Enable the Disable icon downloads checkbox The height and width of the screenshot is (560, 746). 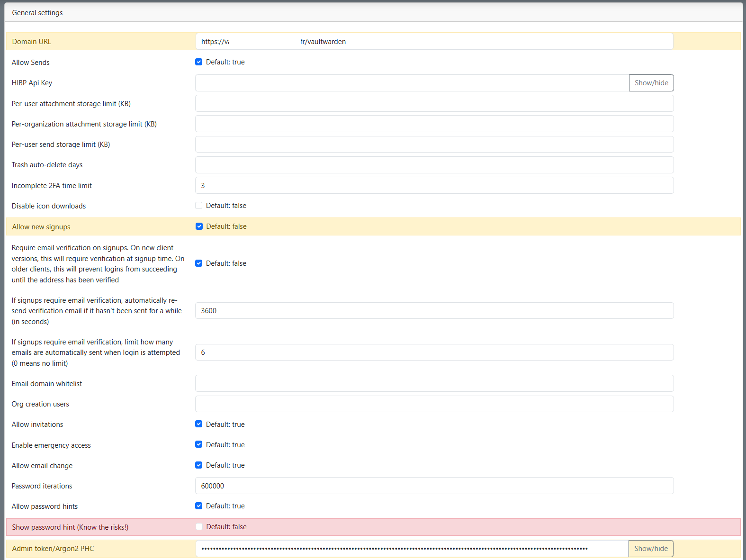[x=199, y=206]
